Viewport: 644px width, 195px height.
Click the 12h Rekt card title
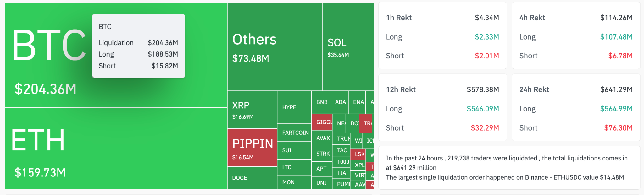pos(401,90)
